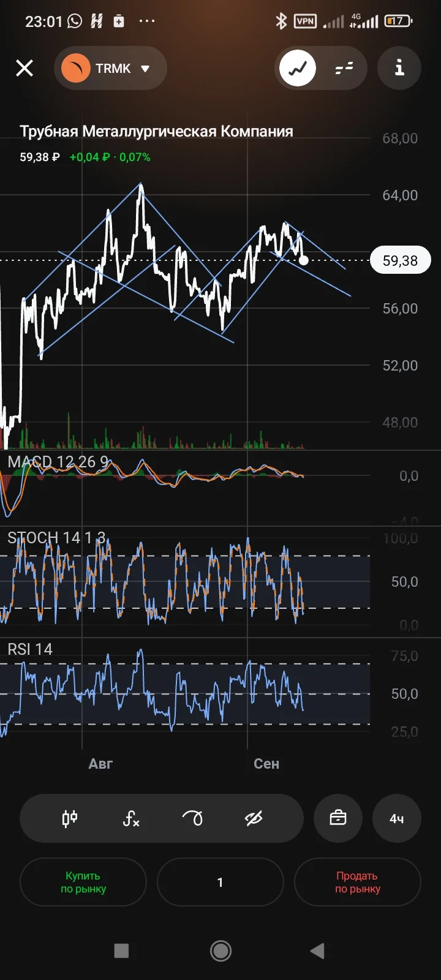Tap the Авг date axis label
Image resolution: width=441 pixels, height=980 pixels.
[100, 764]
